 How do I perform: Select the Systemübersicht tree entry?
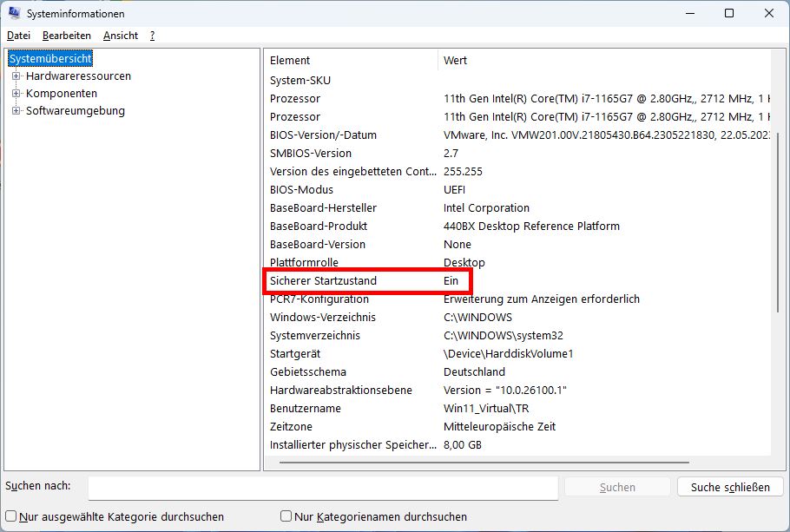click(49, 58)
